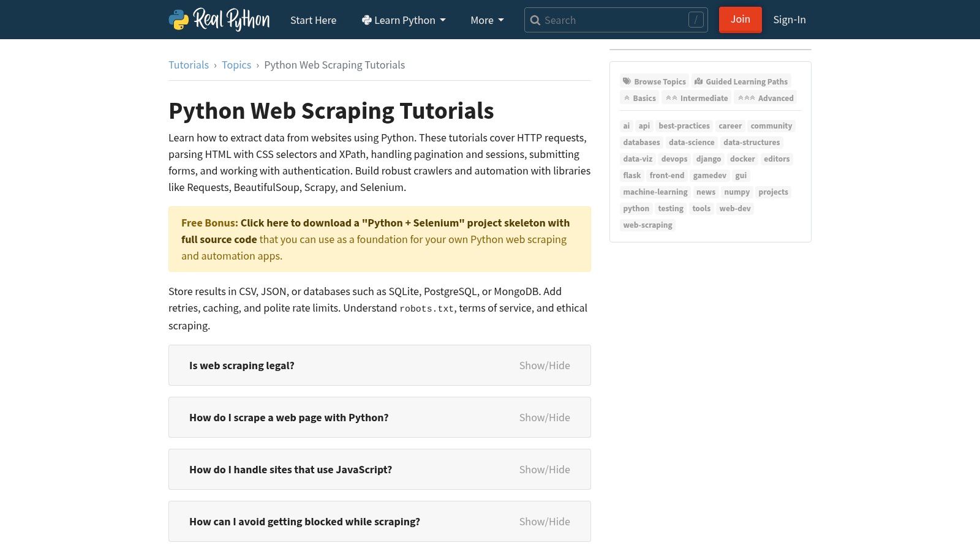Filter by Intermediate level
This screenshot has height=551, width=980.
697,98
